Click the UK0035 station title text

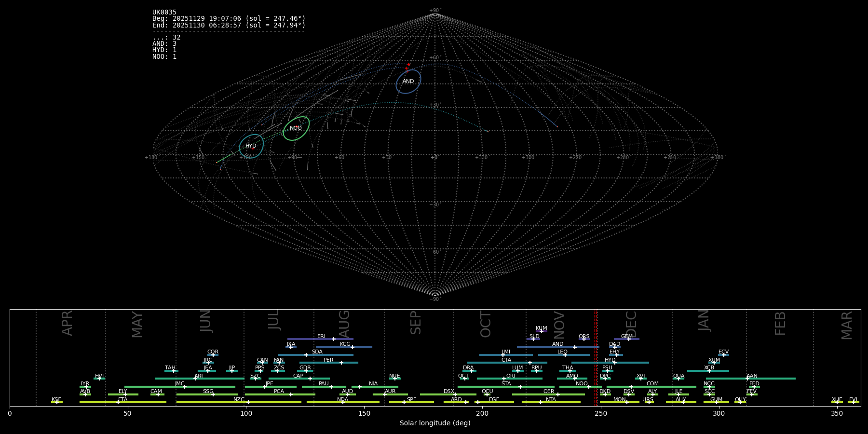[164, 13]
